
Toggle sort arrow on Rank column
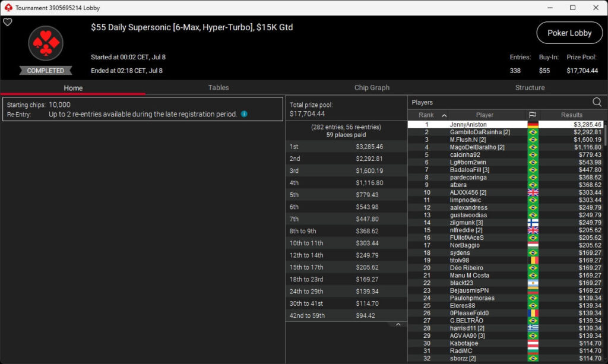click(444, 115)
